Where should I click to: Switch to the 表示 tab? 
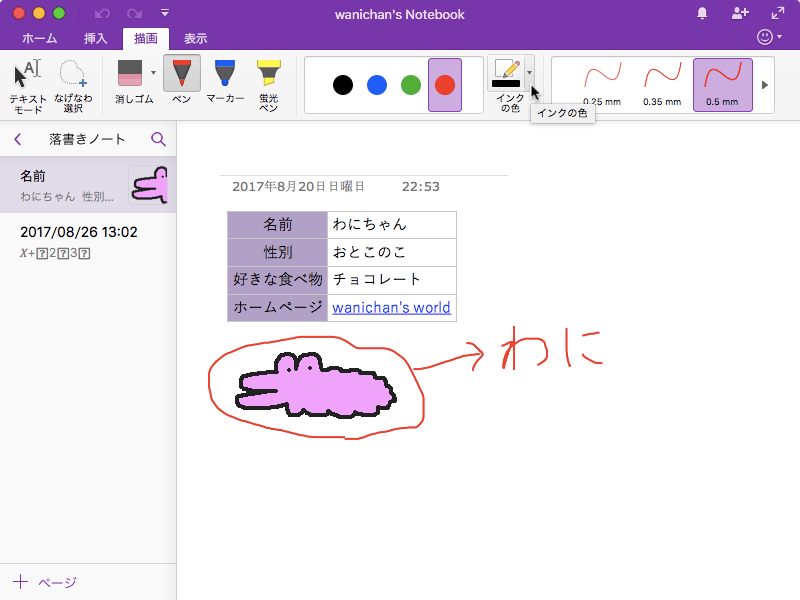point(195,38)
